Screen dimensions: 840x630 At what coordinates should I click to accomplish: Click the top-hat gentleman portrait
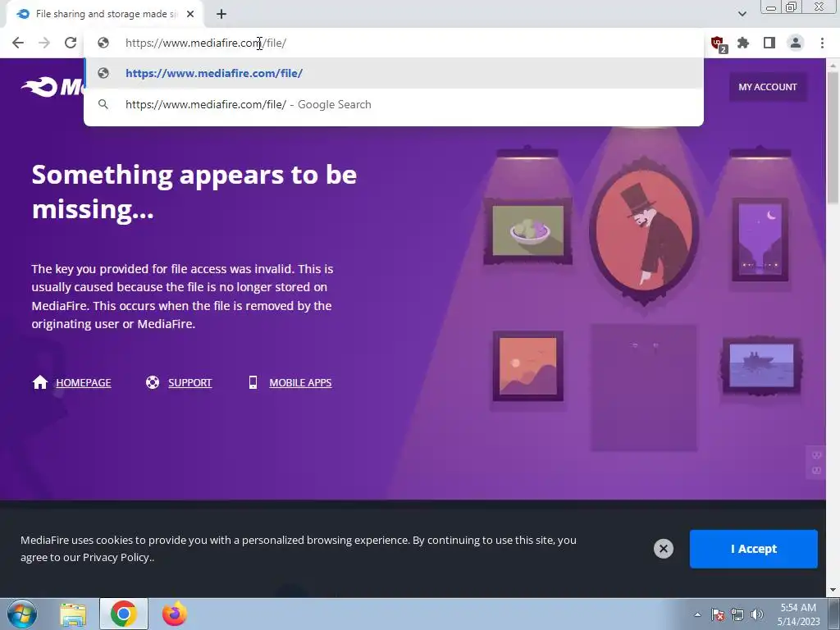click(644, 231)
